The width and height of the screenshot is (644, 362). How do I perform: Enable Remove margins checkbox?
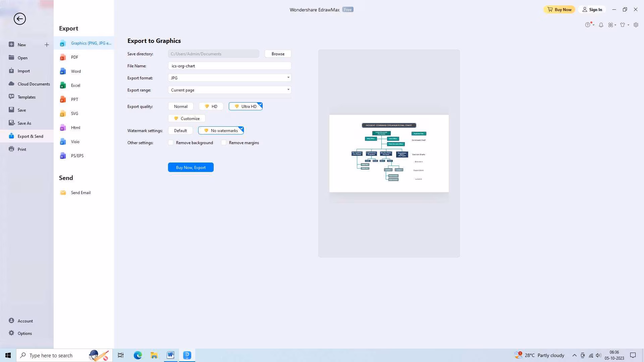click(224, 143)
